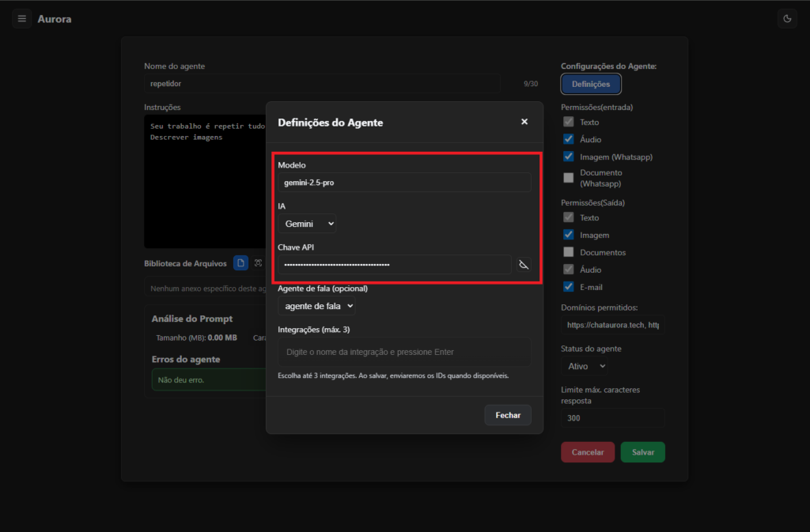Screen dimensions: 810x532
Task: Click the scan icon next to Biblioteca de Arquivos
Action: [x=258, y=263]
